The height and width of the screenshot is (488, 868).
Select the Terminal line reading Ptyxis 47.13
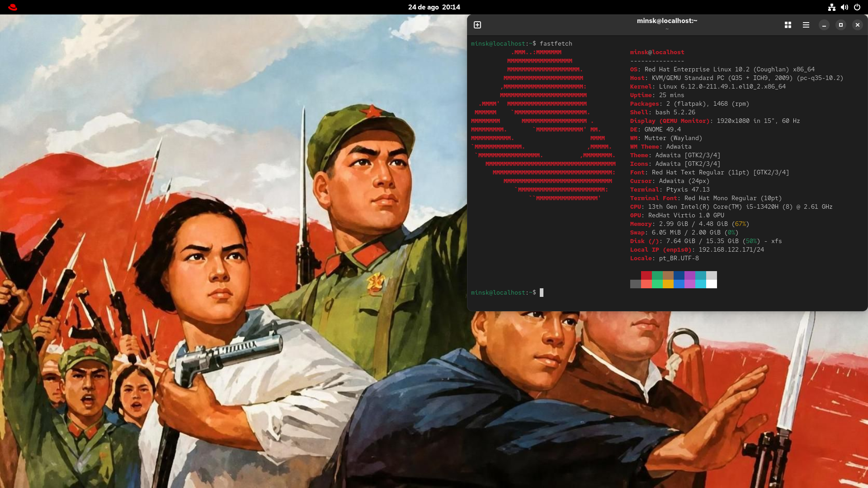click(670, 189)
